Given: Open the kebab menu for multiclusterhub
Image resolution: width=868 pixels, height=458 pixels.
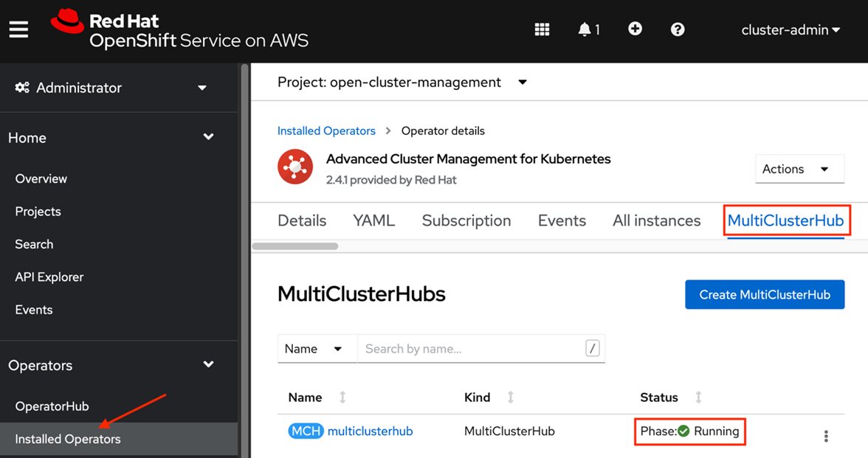Looking at the screenshot, I should [x=826, y=436].
